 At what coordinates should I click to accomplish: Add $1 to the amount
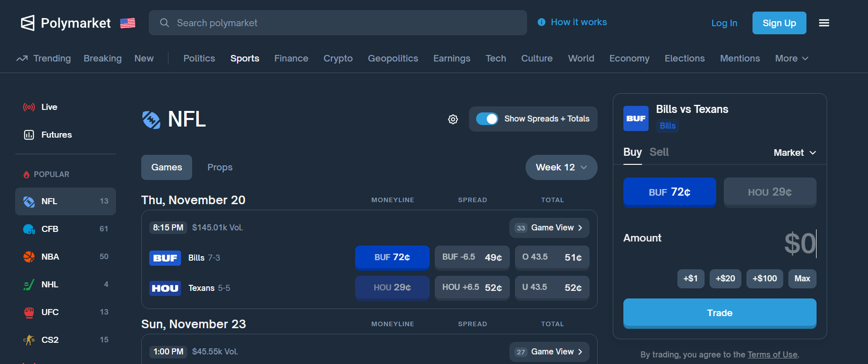[x=690, y=279]
